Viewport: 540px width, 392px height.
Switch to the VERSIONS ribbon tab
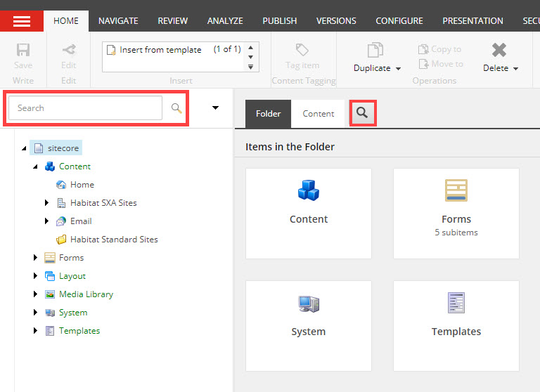coord(336,21)
